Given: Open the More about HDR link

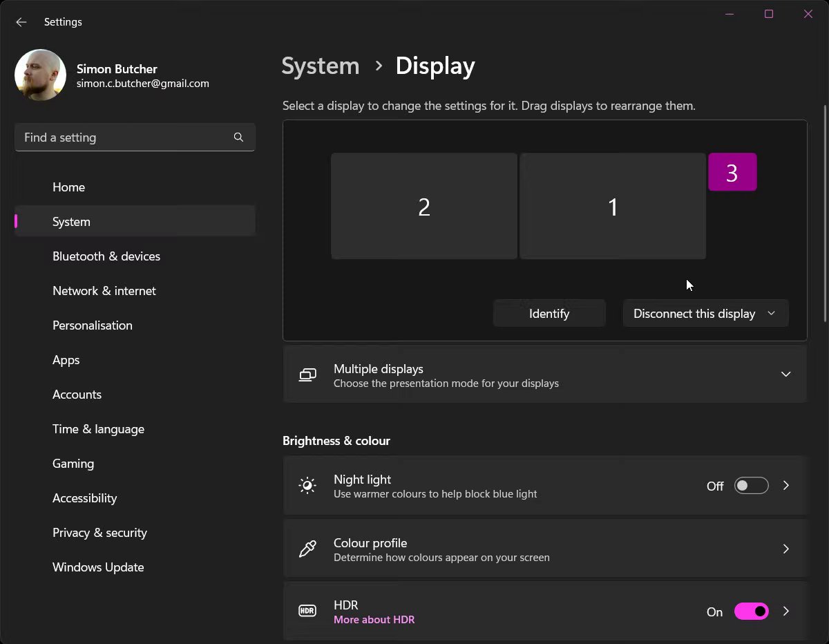Looking at the screenshot, I should (374, 620).
